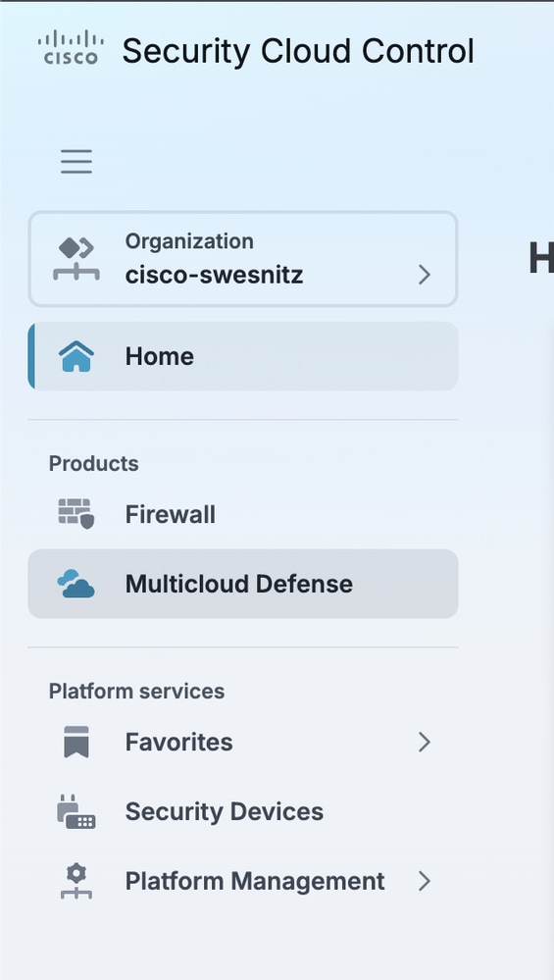
Task: Go to the Home page
Action: tap(243, 356)
